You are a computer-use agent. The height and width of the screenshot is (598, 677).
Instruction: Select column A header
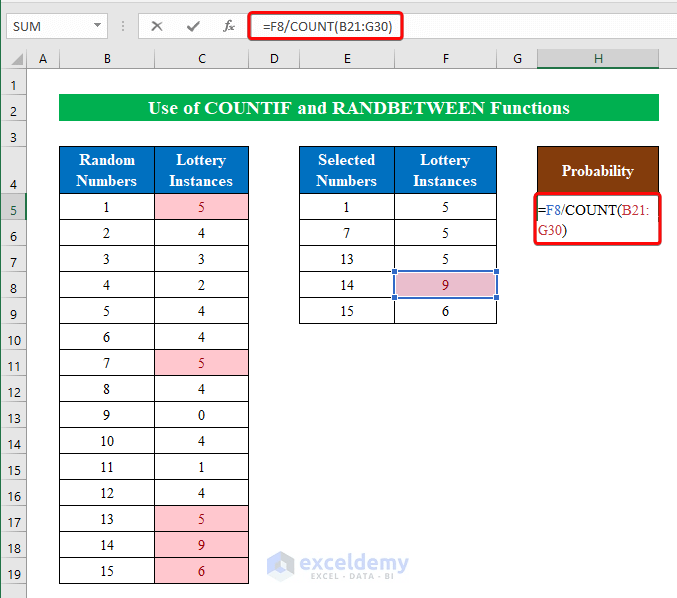(43, 59)
